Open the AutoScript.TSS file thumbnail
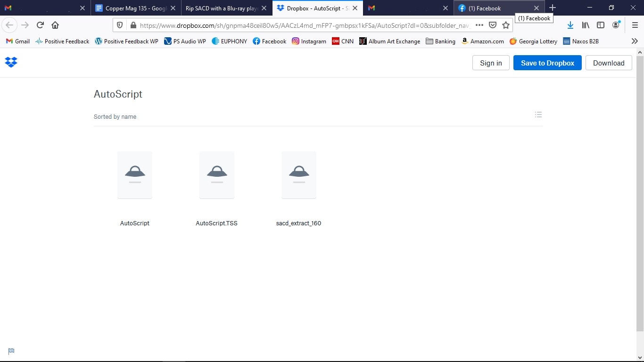Screen dimensions: 644x362 click(216, 175)
